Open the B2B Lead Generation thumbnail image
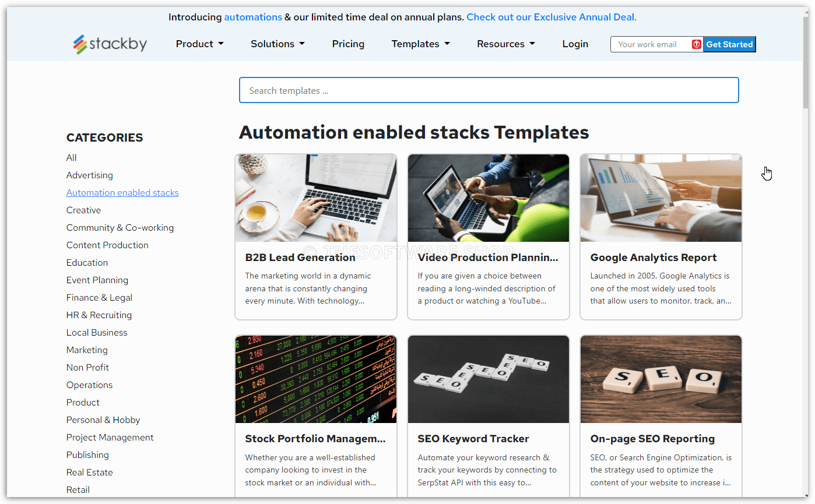Viewport: 815px width, 504px height. click(x=316, y=198)
